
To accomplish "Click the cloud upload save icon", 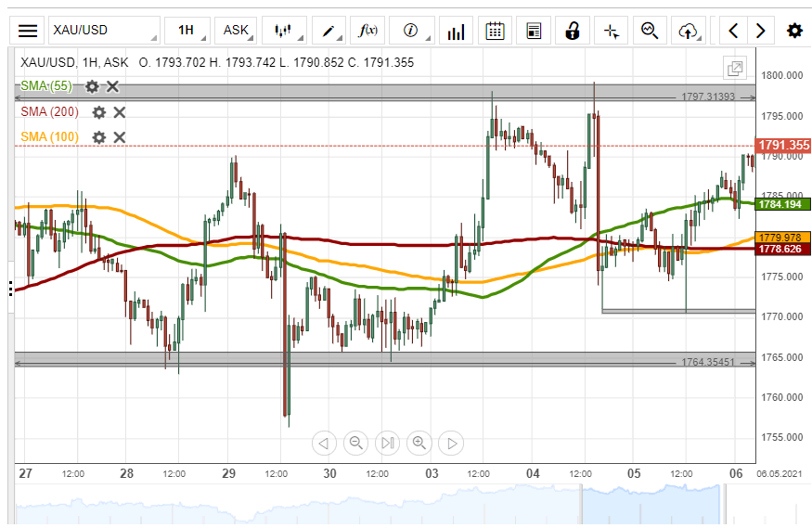I will tap(688, 31).
